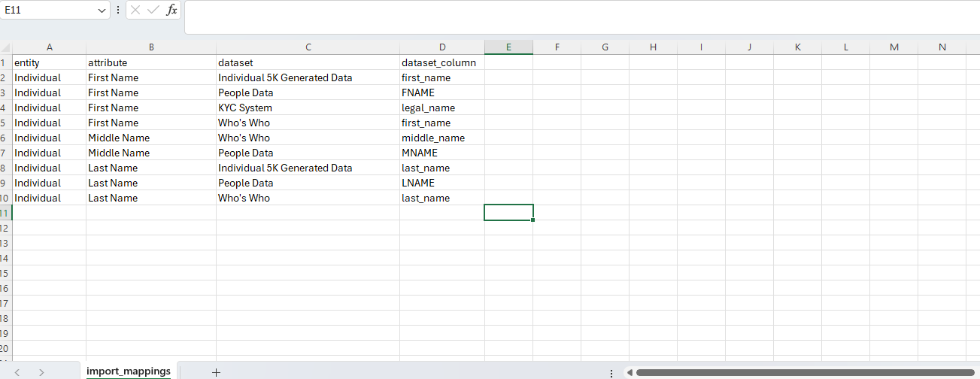Click the Cancel X icon in formula bar

135,10
